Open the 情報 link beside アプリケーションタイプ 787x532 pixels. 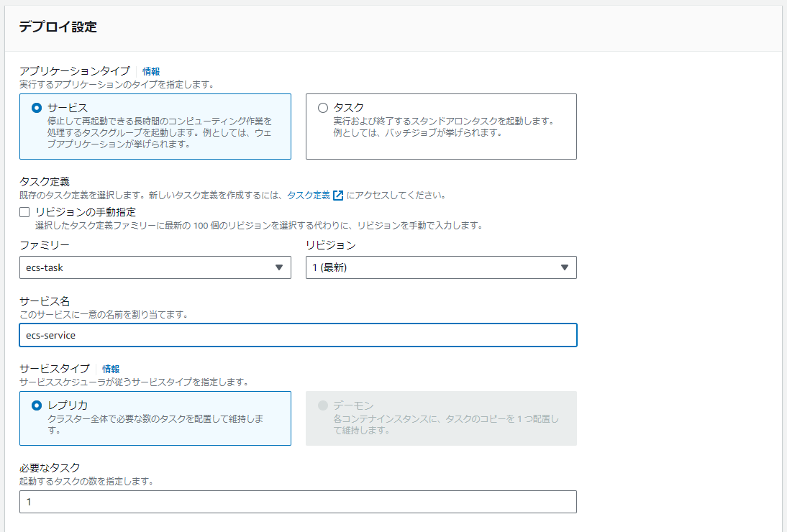point(151,72)
